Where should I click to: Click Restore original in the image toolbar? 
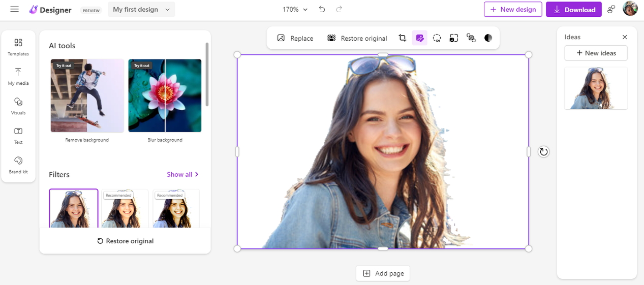357,38
